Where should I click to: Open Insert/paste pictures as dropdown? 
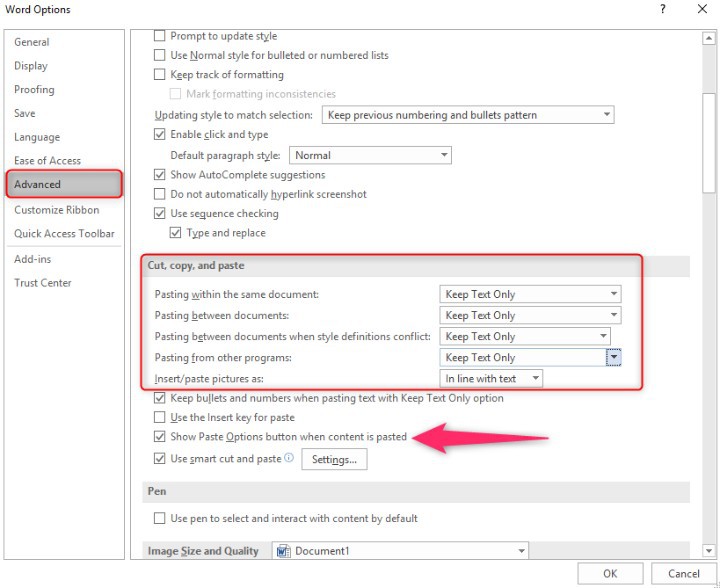(x=491, y=379)
